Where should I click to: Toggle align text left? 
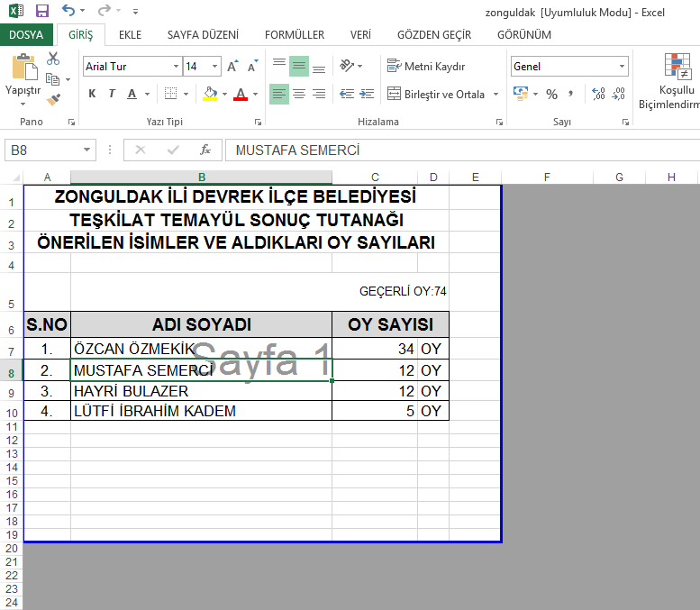click(279, 94)
